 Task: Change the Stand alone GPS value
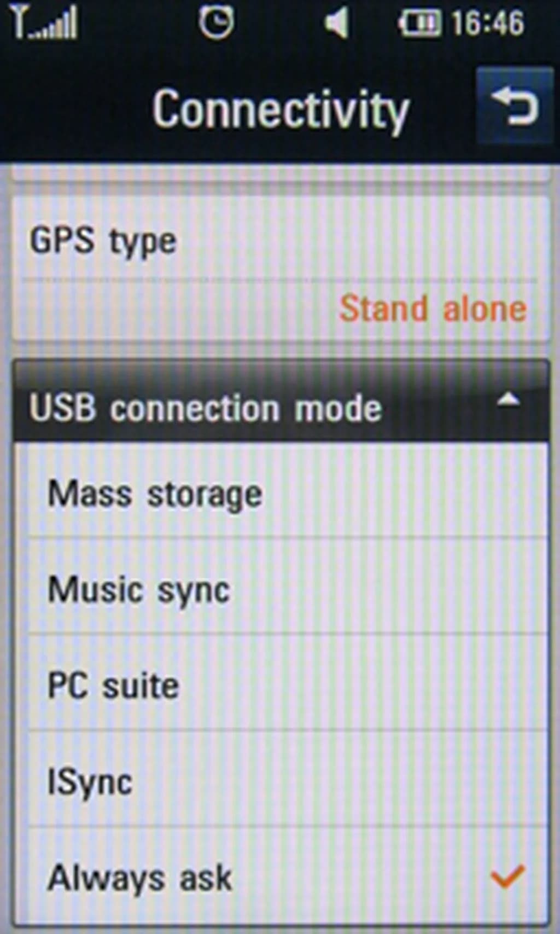433,309
